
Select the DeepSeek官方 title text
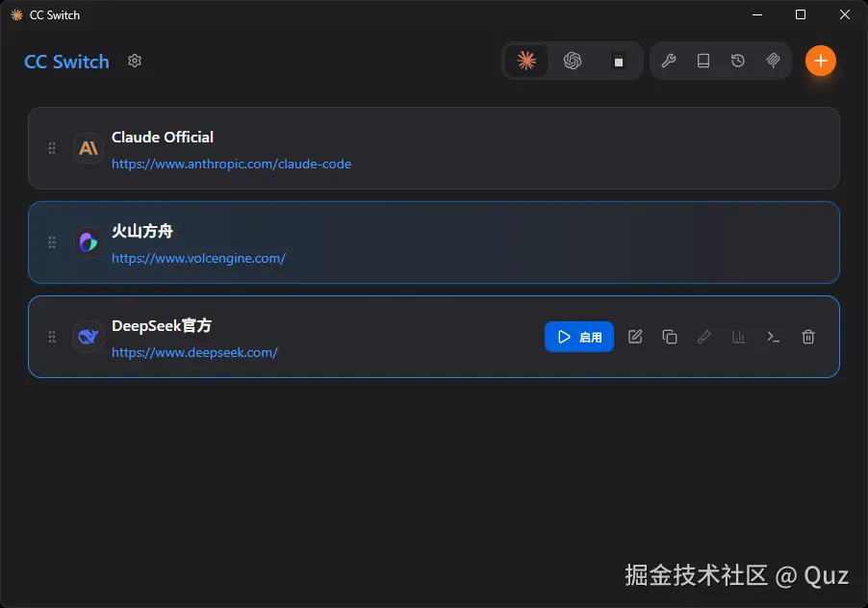[x=162, y=326]
